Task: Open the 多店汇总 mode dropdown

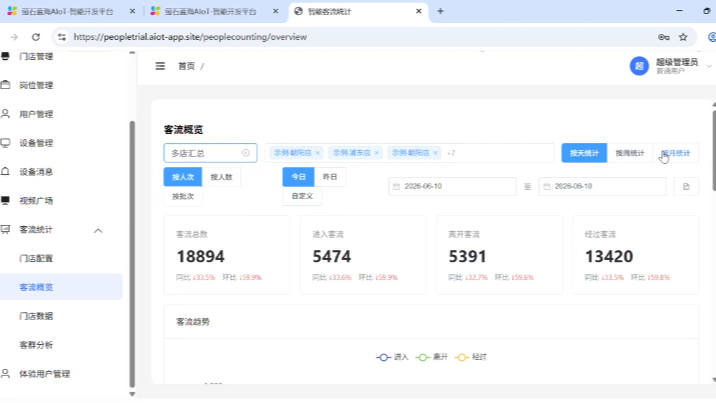Action: click(210, 153)
